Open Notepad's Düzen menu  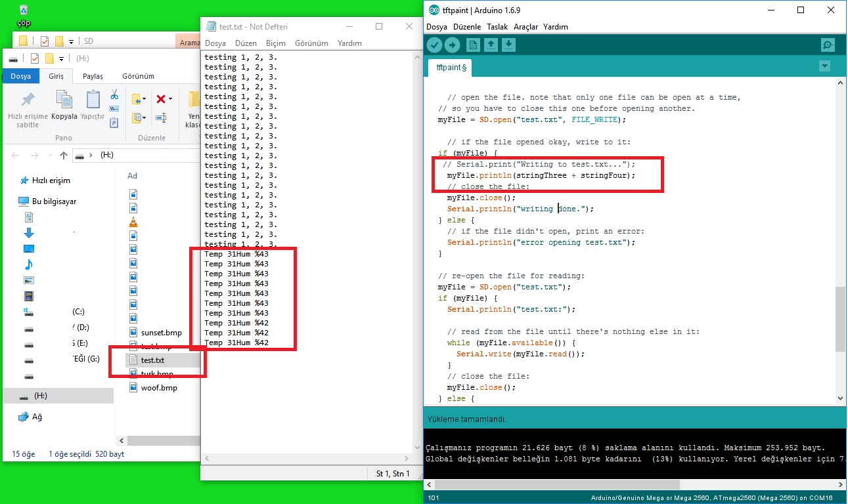246,43
